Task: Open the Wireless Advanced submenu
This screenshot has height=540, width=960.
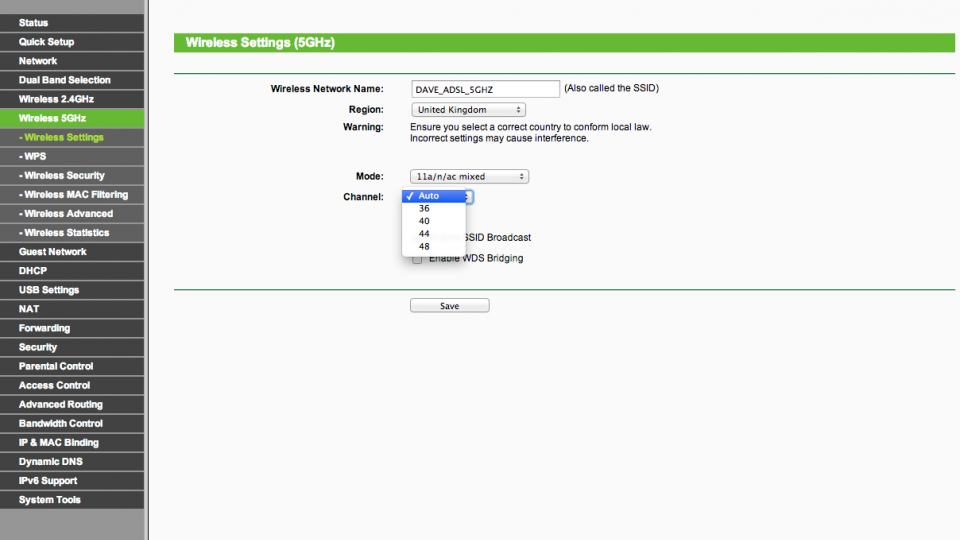Action: pos(72,213)
